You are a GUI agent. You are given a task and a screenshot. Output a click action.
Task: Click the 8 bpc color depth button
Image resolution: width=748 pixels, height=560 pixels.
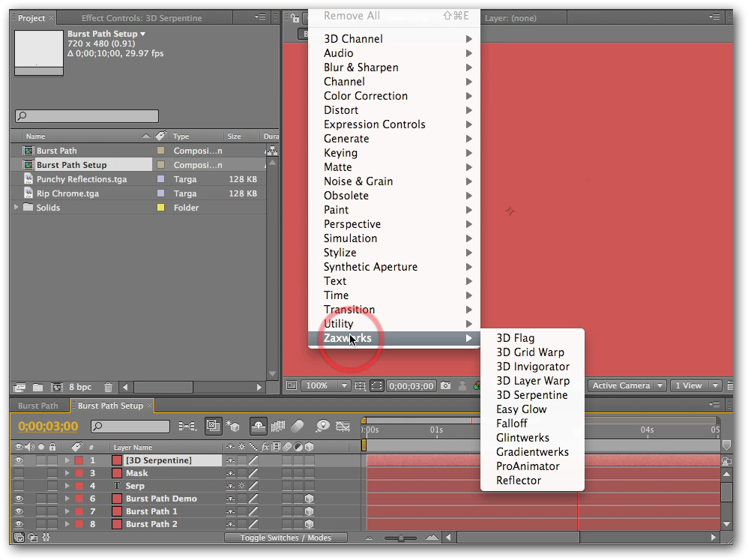coord(80,387)
